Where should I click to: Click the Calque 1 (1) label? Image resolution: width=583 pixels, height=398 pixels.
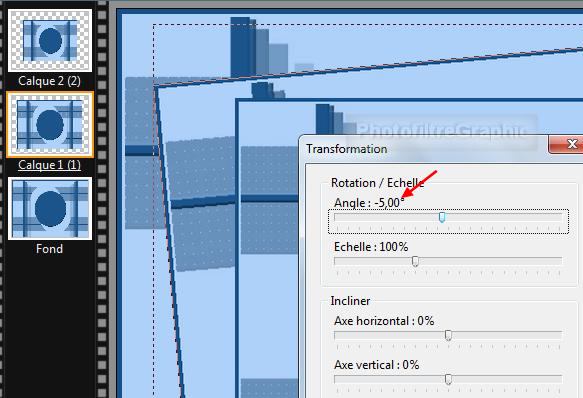pos(49,165)
